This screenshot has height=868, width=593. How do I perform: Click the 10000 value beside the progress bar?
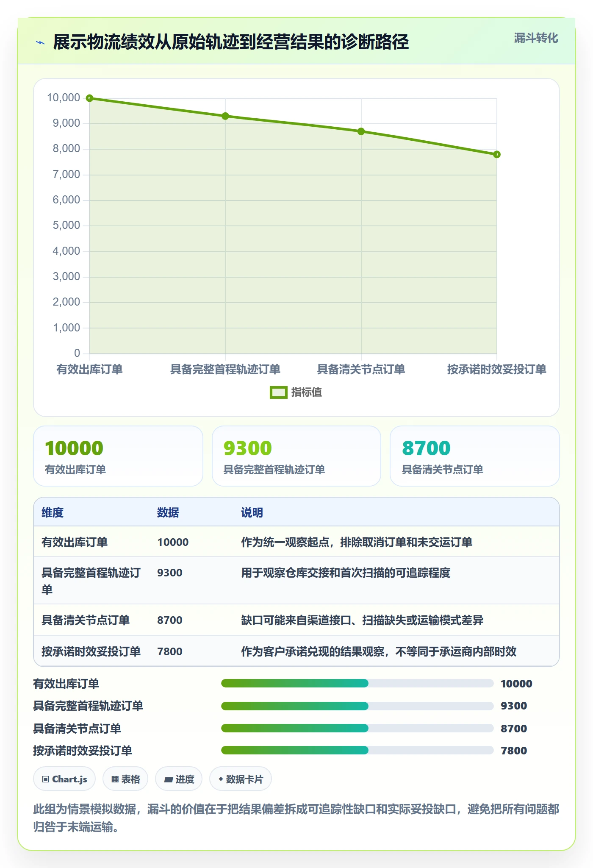(516, 684)
